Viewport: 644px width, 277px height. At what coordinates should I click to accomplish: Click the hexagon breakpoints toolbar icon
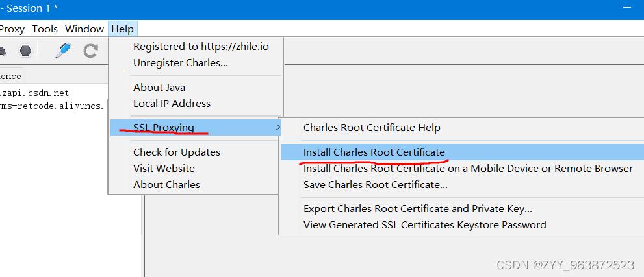point(25,51)
